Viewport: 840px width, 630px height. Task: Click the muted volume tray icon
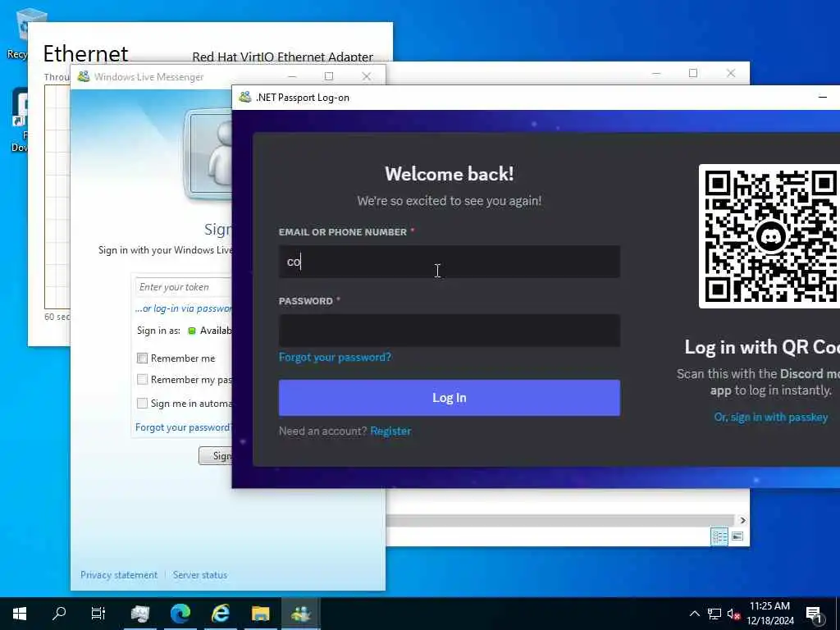[x=733, y=614]
